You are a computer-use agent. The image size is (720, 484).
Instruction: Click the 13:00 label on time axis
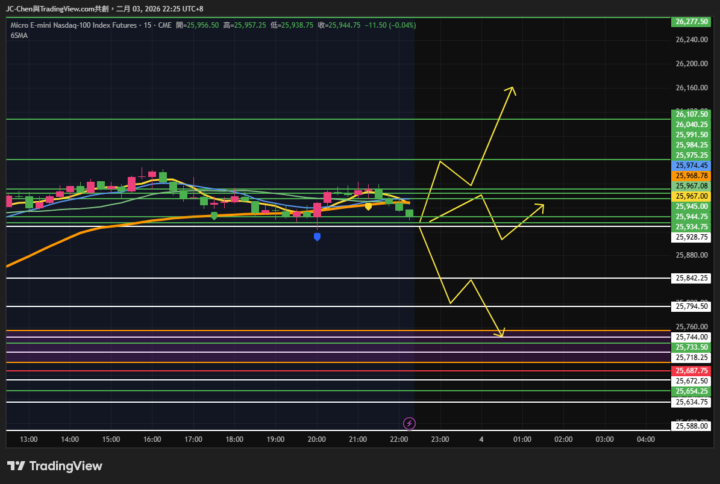[29, 439]
